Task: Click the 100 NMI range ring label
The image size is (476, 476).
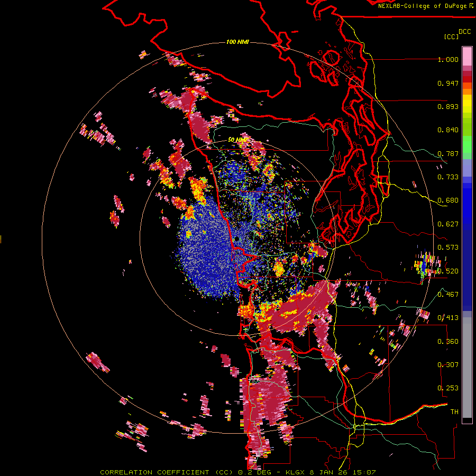Action: 237,42
